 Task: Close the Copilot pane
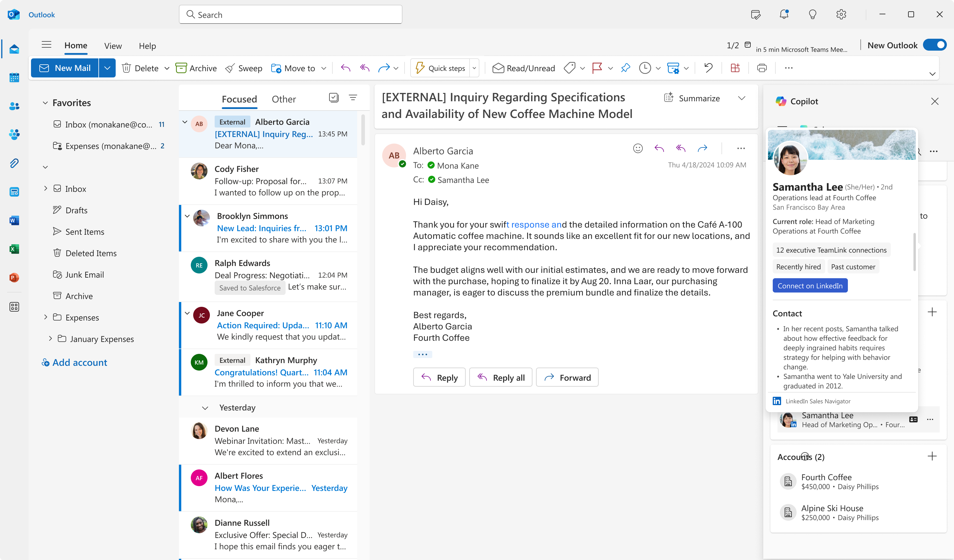pos(935,101)
